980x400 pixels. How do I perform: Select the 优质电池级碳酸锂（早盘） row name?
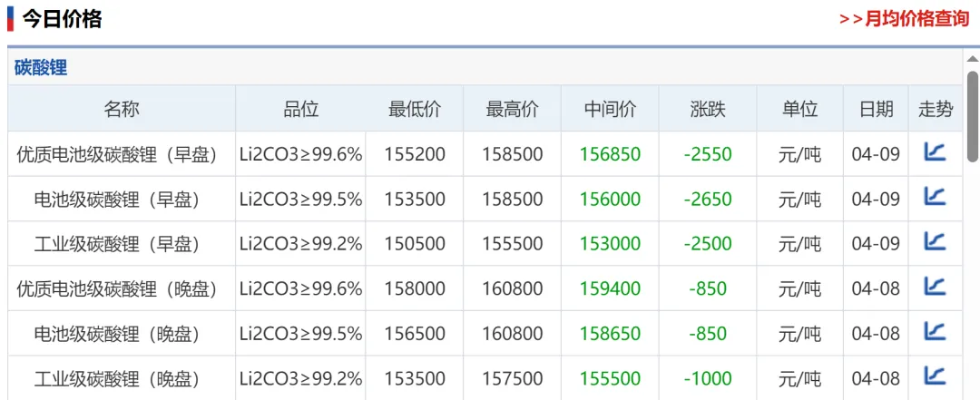click(x=118, y=154)
